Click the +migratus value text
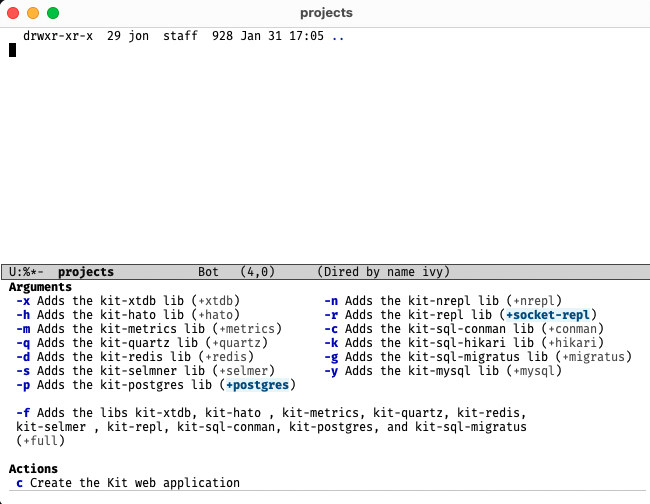The height and width of the screenshot is (504, 650). [x=593, y=357]
